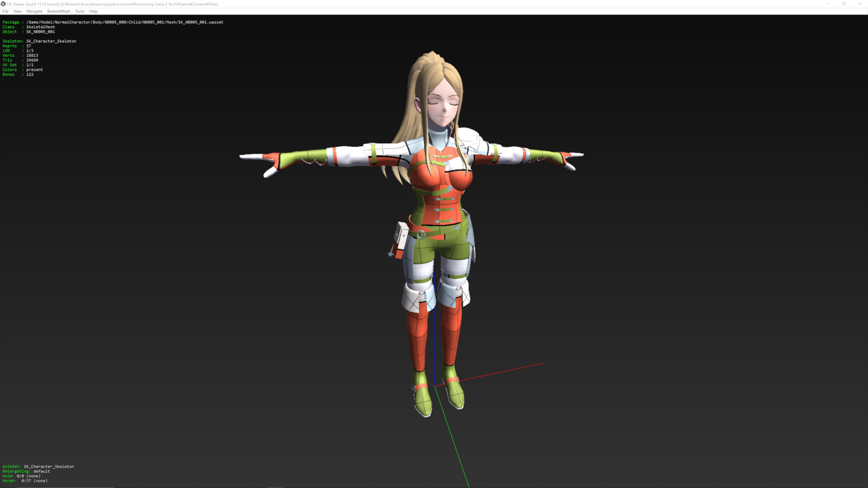Click the Bones count 122
This screenshot has width=868, height=488.
(x=30, y=75)
